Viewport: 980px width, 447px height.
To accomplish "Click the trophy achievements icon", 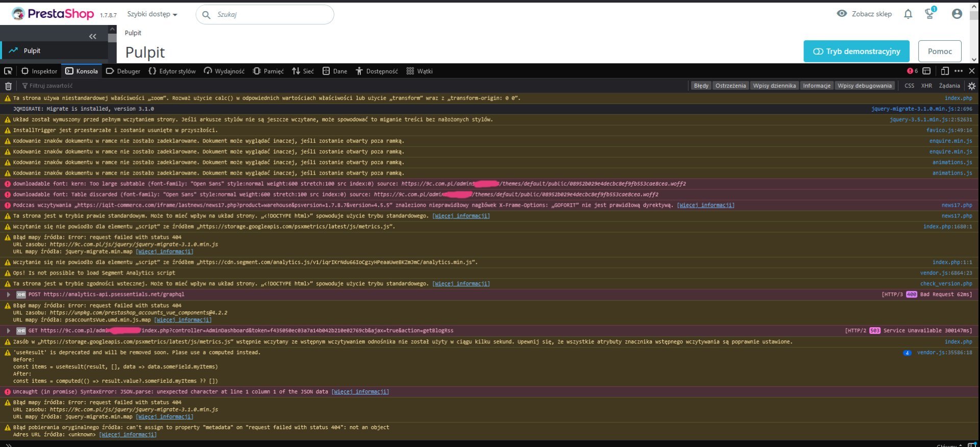I will coord(929,14).
